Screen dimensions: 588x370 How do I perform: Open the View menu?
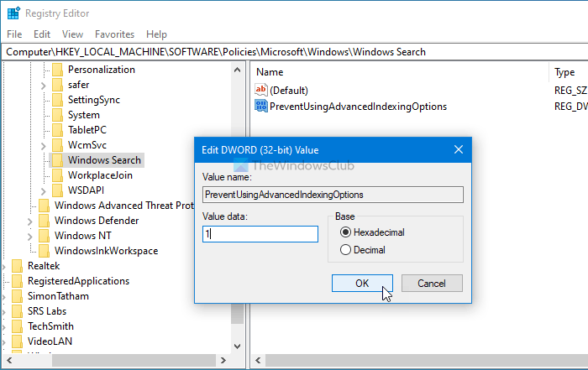pyautogui.click(x=72, y=34)
